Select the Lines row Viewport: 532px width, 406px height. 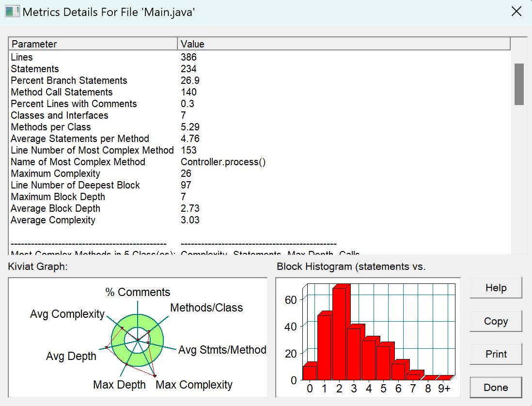click(260, 57)
